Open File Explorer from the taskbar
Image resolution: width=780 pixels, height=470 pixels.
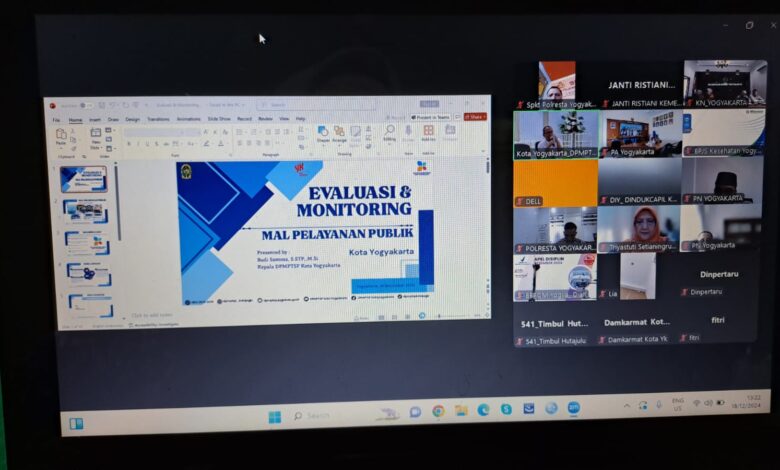pos(461,410)
